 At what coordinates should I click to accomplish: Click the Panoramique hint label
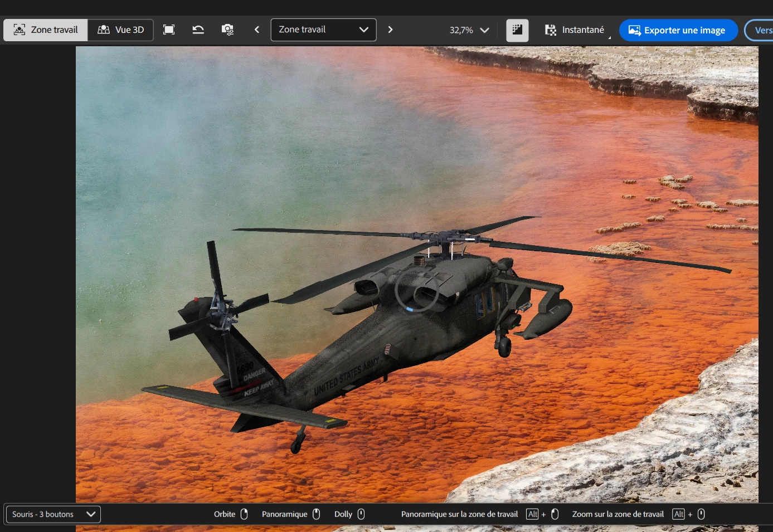click(x=285, y=514)
